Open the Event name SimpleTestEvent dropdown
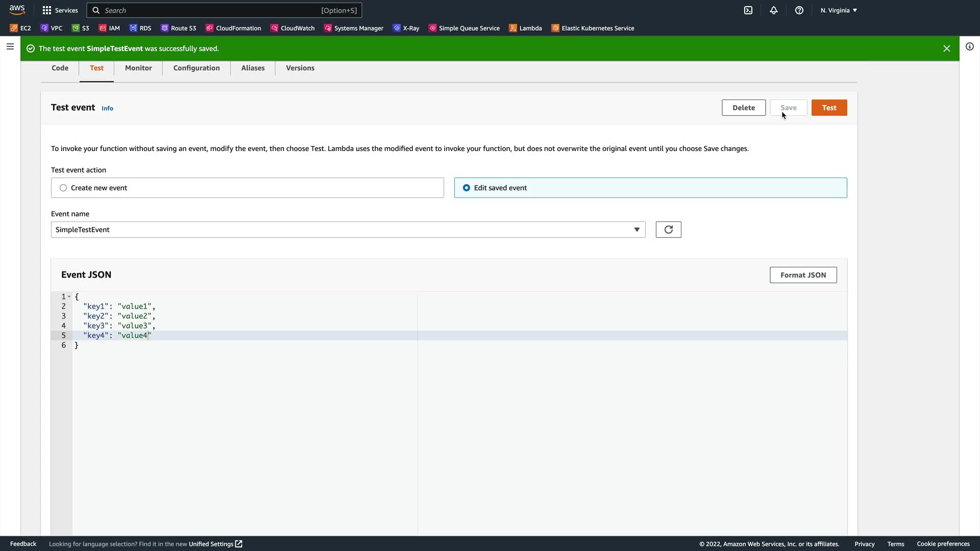This screenshot has height=551, width=980. [x=348, y=230]
